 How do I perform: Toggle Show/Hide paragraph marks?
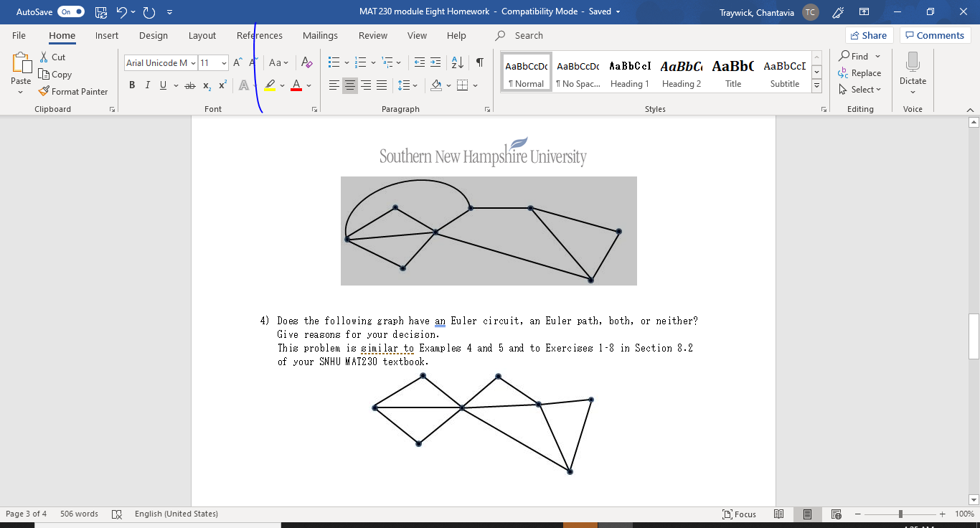coord(479,63)
